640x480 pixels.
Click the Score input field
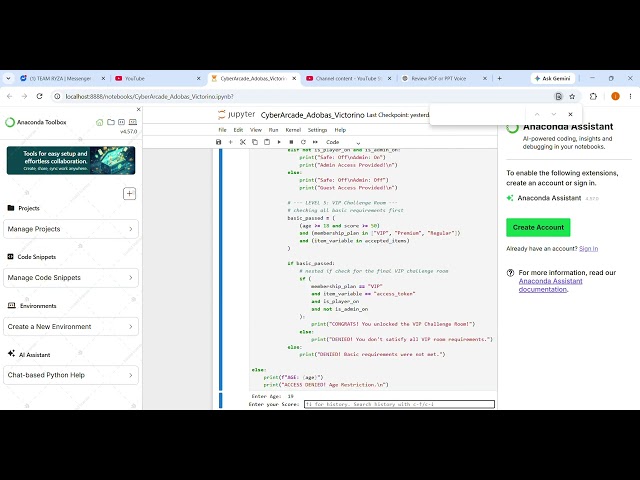399,404
